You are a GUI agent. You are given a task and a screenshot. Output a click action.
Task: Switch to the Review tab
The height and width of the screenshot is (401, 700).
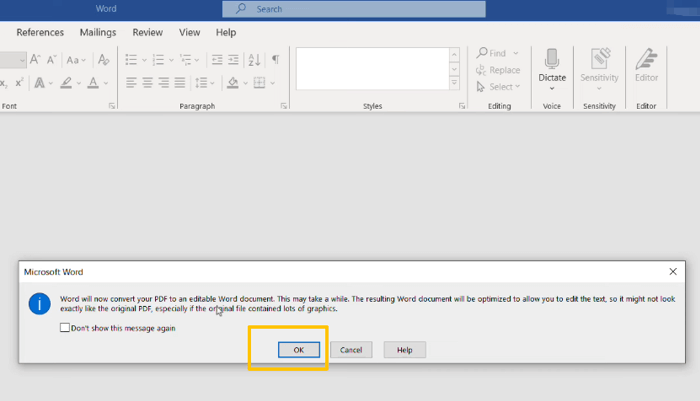(147, 32)
